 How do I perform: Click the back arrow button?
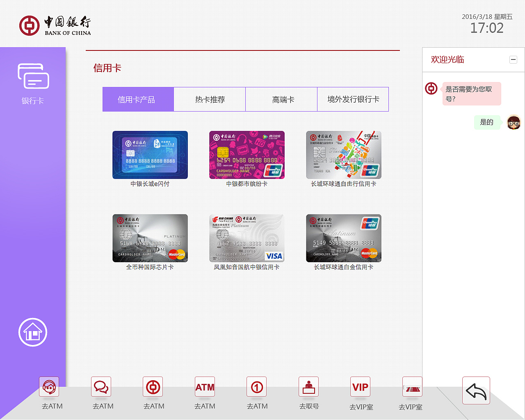pos(476,390)
